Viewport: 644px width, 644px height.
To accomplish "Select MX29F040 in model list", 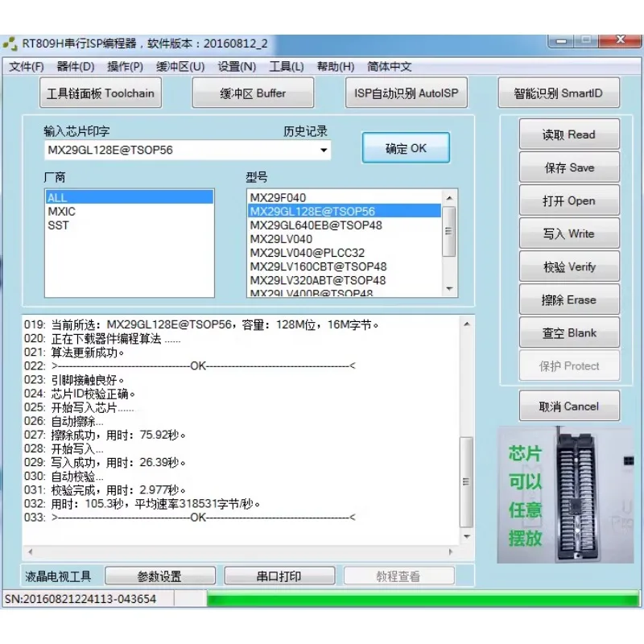I will 345,197.
